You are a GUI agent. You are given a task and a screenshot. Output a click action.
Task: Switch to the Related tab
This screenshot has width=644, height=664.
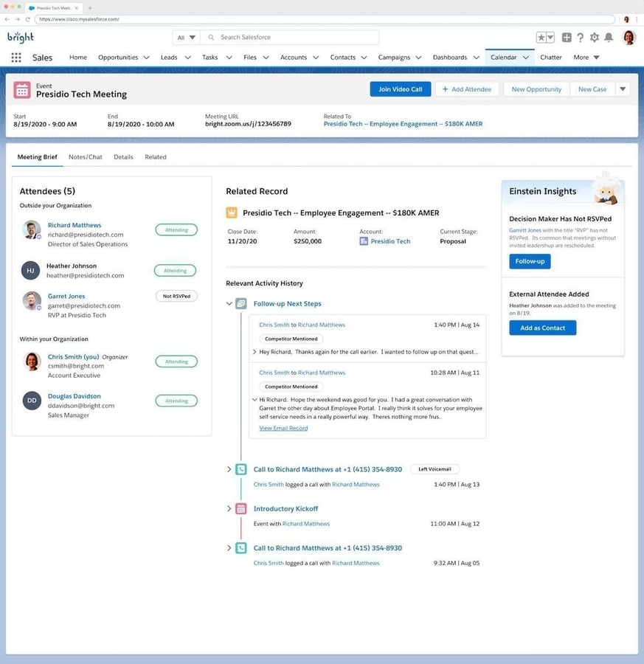coord(156,156)
